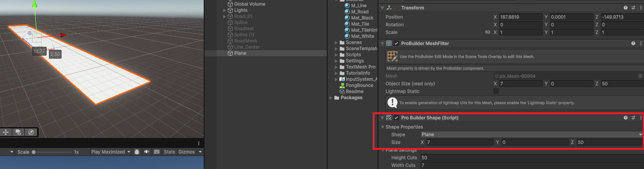
Task: Click the Height Cuts field
Action: click(532, 158)
